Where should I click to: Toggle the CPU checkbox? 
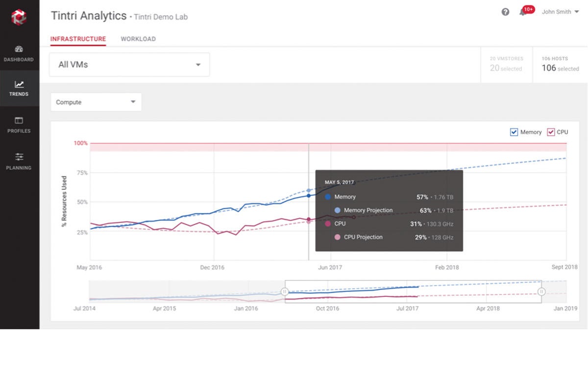pyautogui.click(x=551, y=132)
